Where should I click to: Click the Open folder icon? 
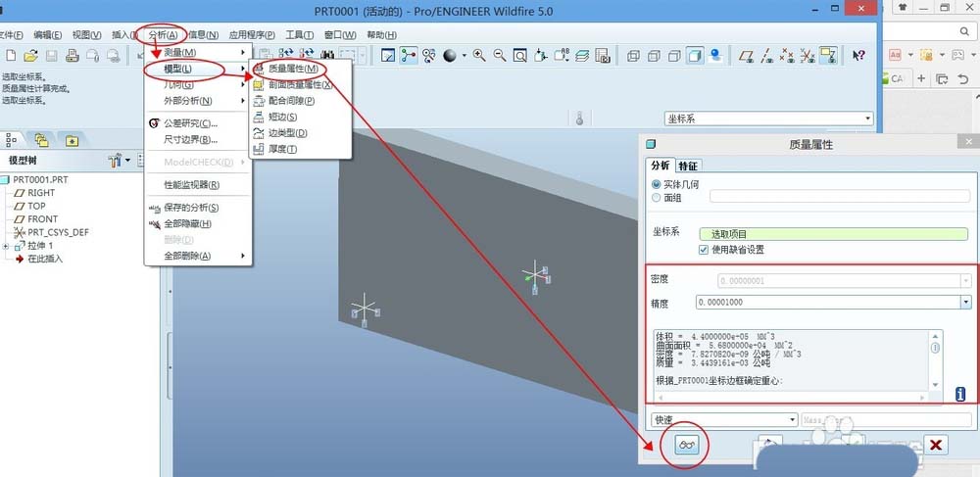[x=30, y=56]
